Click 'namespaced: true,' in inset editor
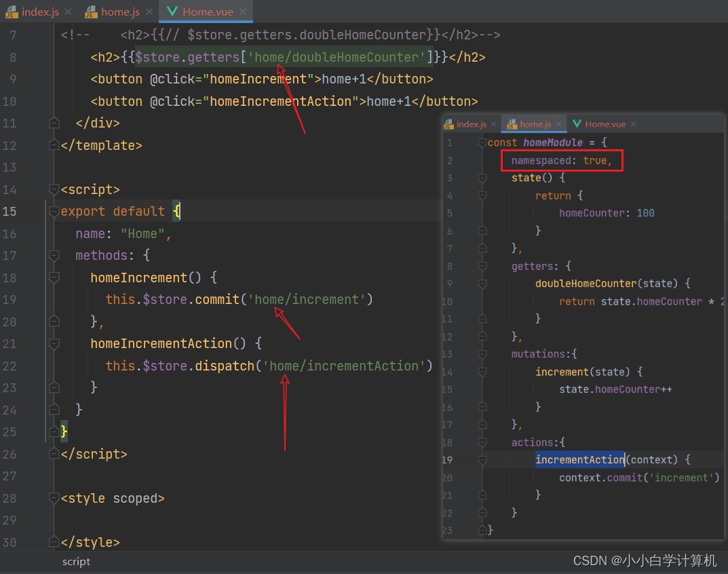The height and width of the screenshot is (574, 728). click(x=561, y=160)
